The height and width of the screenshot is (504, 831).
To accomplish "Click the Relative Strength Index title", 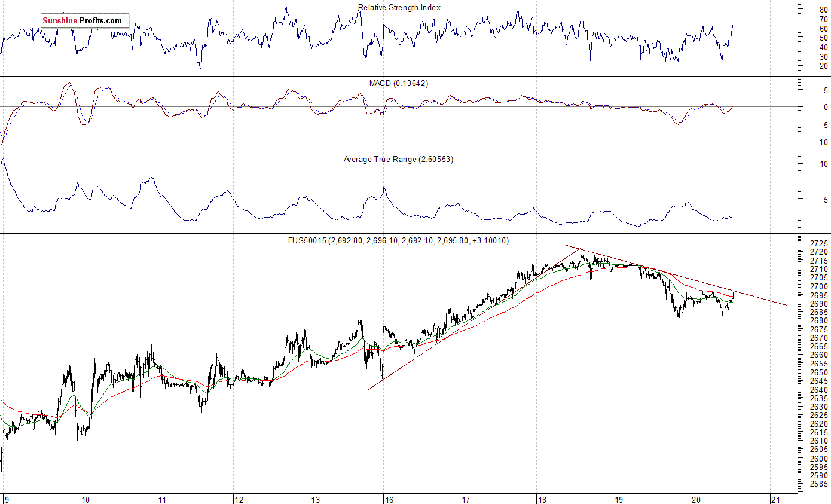I will click(399, 8).
